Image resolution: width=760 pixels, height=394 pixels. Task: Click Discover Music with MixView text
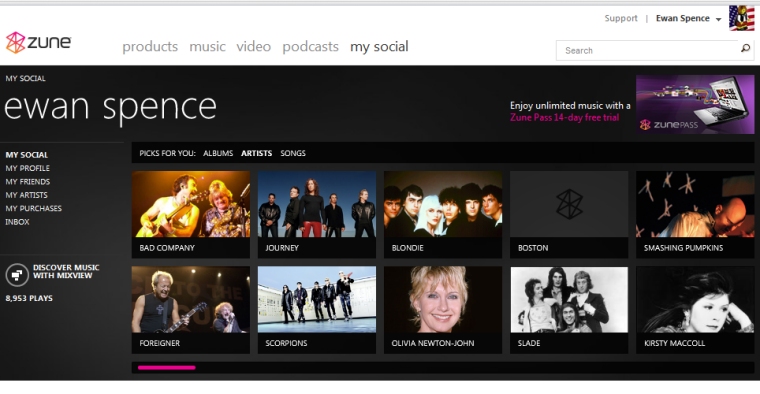66,271
